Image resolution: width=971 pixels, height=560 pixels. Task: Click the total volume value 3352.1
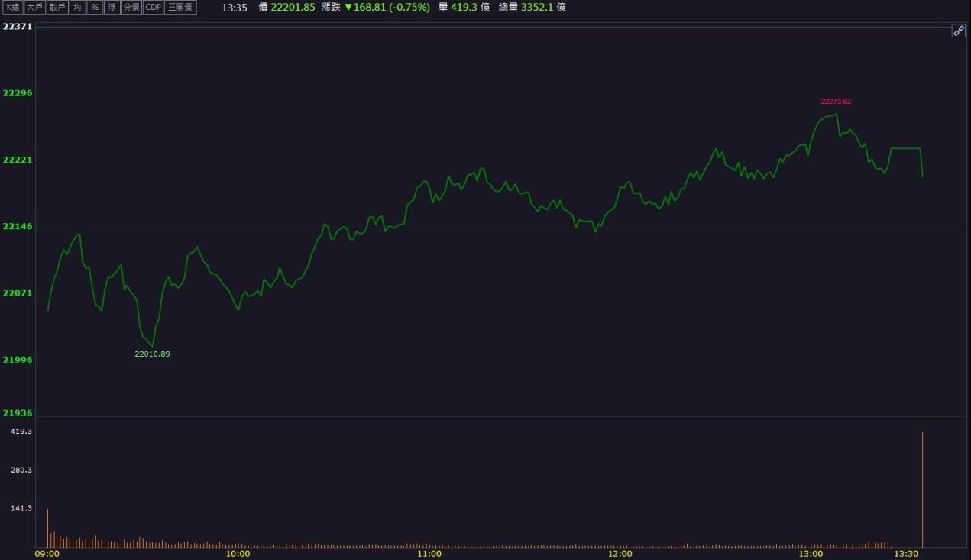[x=537, y=8]
